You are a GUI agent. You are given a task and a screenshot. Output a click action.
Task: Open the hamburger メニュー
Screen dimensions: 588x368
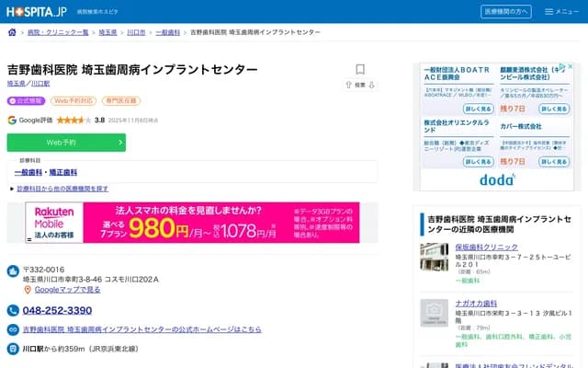561,12
